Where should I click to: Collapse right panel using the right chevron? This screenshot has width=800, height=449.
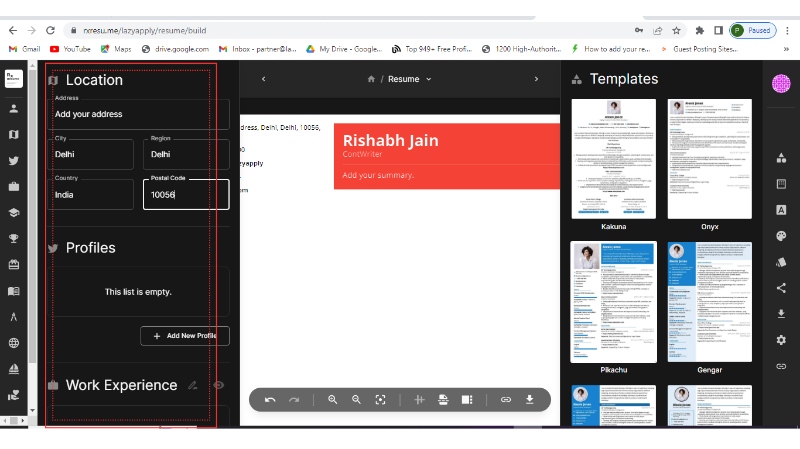coord(536,79)
